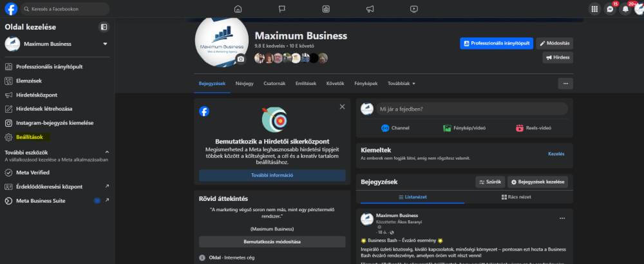Select Említések tab
644x264 pixels.
point(305,83)
